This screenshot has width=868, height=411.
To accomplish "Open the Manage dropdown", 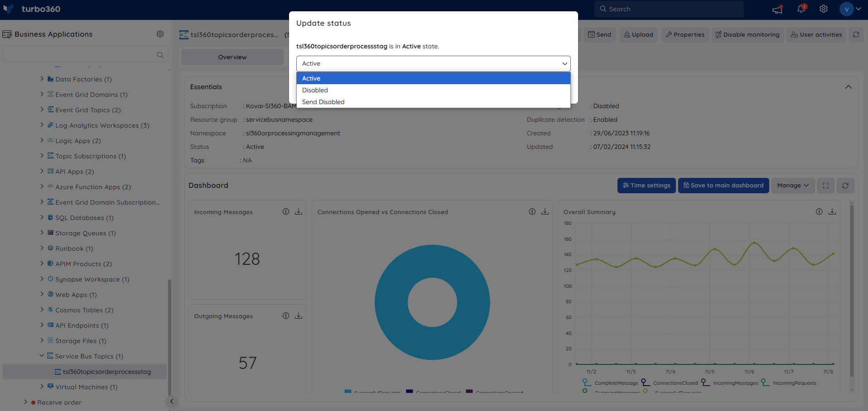I will click(x=793, y=186).
